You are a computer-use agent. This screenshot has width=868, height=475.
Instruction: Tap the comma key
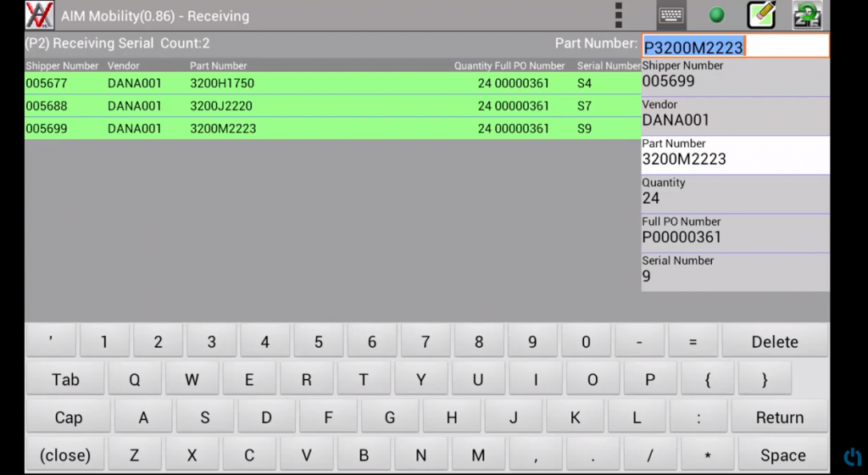click(536, 455)
